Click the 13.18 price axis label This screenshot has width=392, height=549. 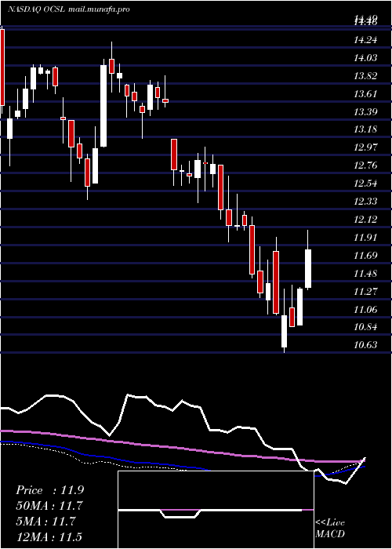pos(366,129)
